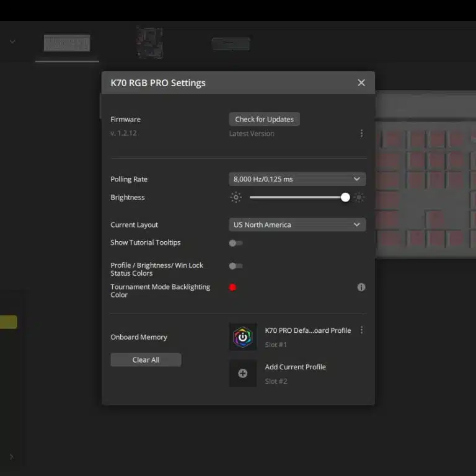Click the Brightness slider handle
The image size is (476, 476).
(x=345, y=198)
